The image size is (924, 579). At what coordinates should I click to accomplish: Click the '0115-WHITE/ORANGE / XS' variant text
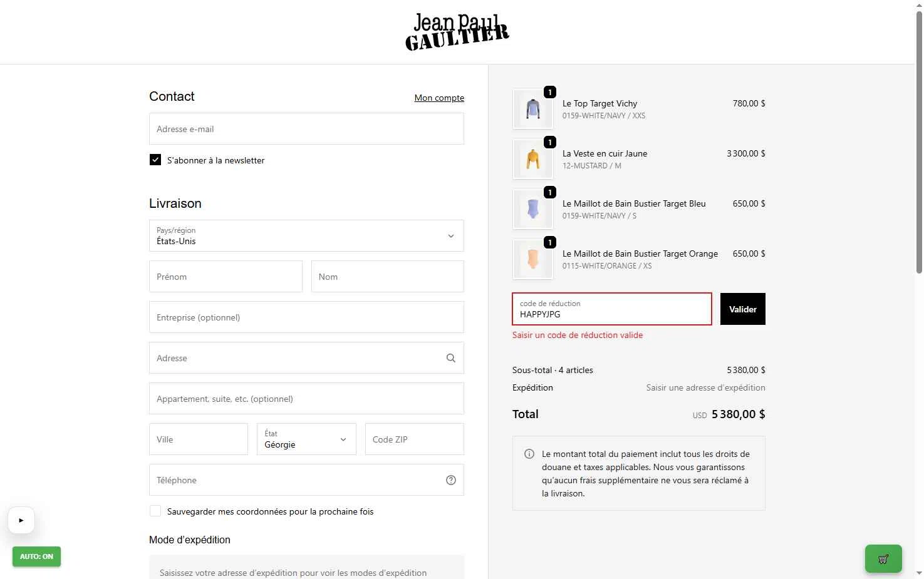click(x=607, y=266)
